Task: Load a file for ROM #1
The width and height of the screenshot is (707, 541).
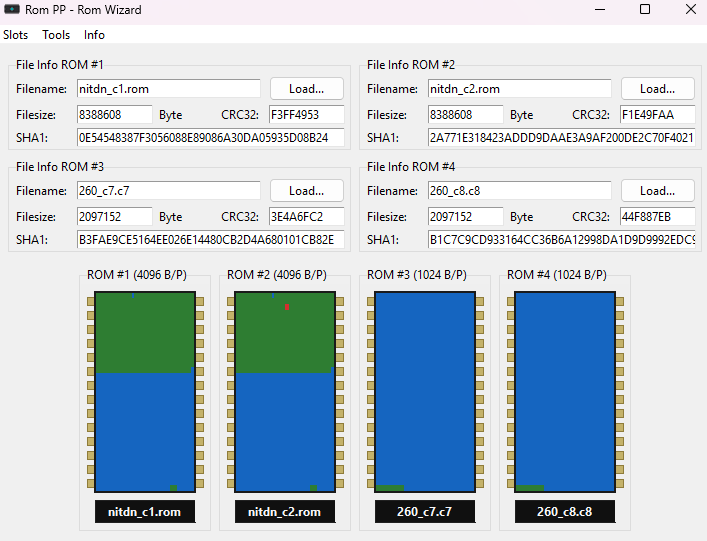Action: coord(307,89)
